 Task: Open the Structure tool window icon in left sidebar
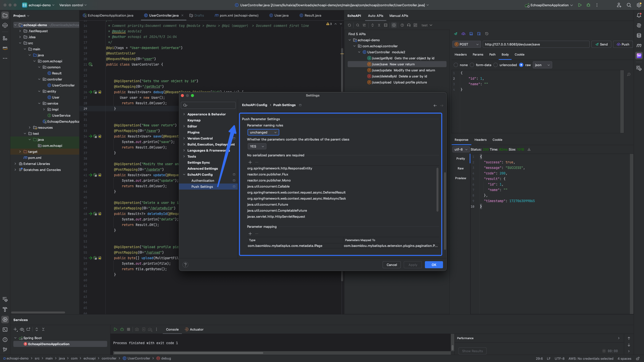(x=5, y=38)
